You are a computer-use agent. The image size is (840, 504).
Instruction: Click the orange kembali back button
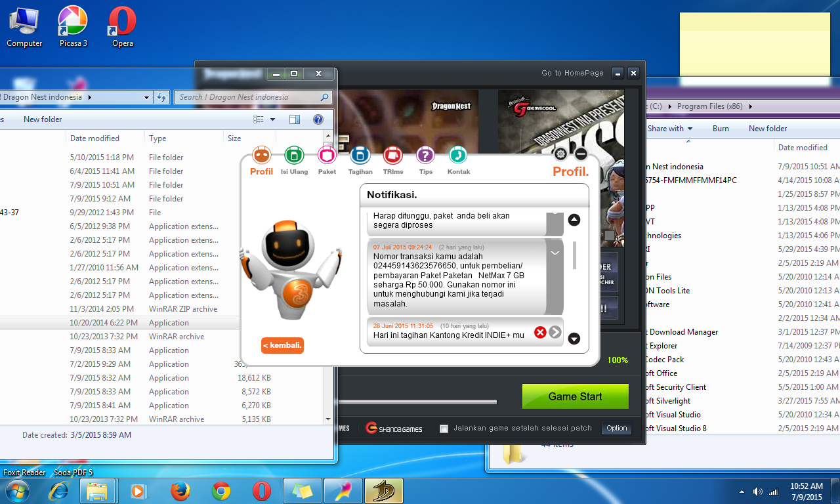(x=282, y=345)
